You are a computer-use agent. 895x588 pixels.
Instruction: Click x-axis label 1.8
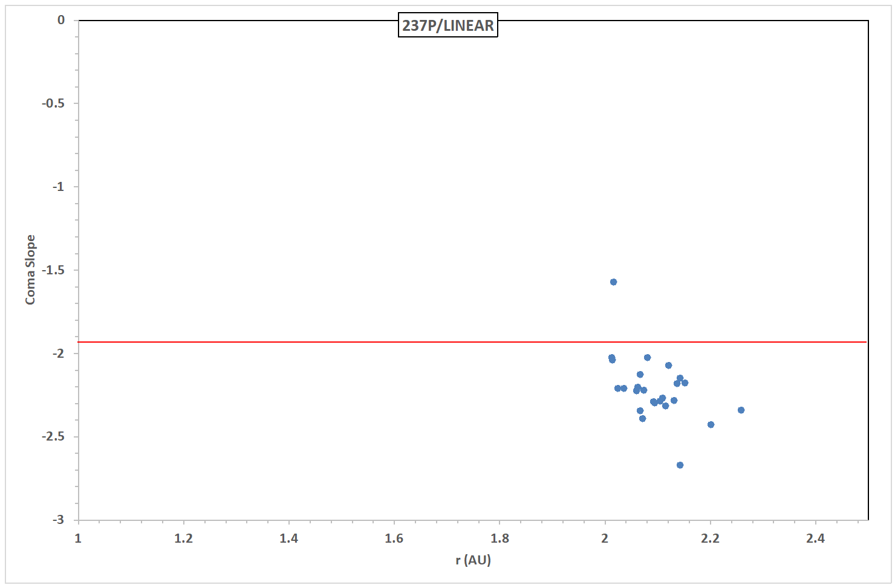tap(500, 538)
